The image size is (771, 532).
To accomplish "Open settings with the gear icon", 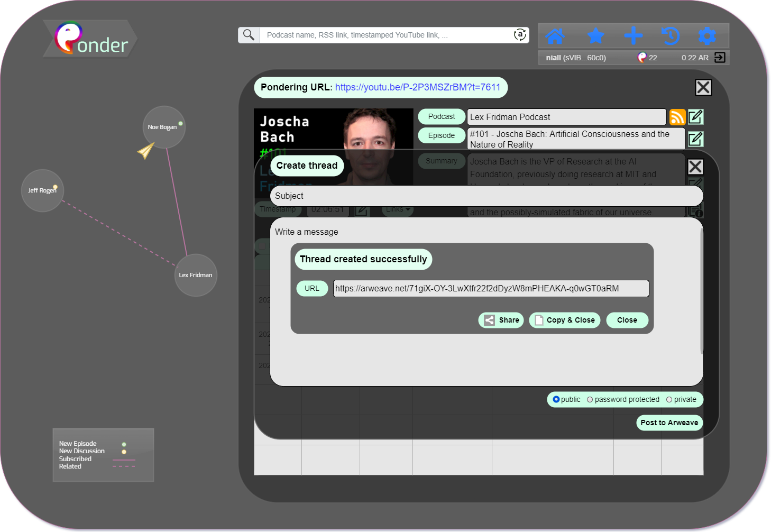I will [707, 36].
